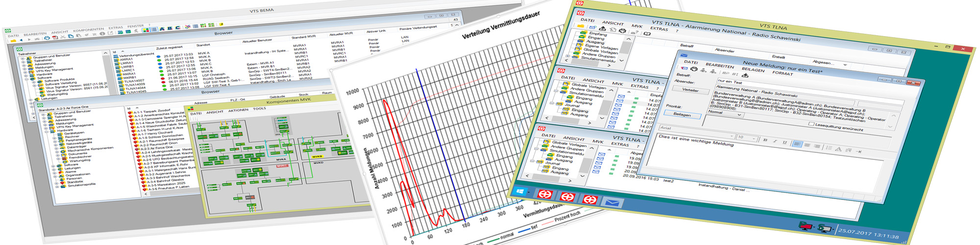
Task: Open KOMPONENTEN menu in VTS BEMA
Action: pos(89,30)
